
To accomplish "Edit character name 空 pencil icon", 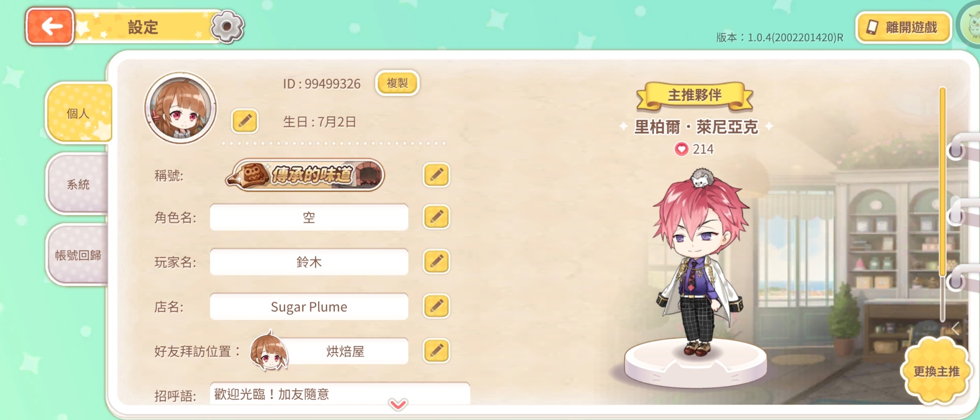I will (436, 217).
